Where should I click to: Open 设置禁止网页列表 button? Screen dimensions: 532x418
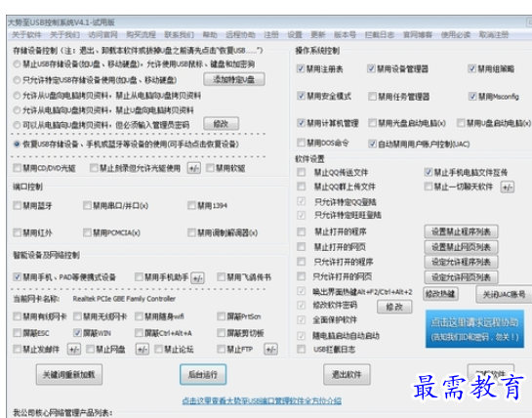pos(461,247)
